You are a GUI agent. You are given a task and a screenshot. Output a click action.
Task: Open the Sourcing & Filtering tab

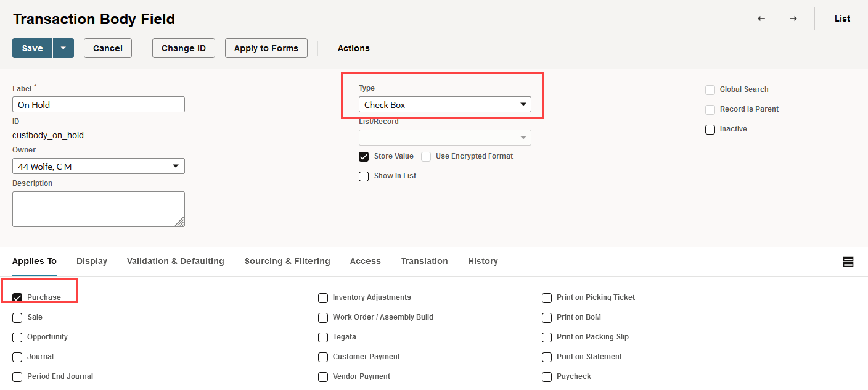pyautogui.click(x=287, y=262)
